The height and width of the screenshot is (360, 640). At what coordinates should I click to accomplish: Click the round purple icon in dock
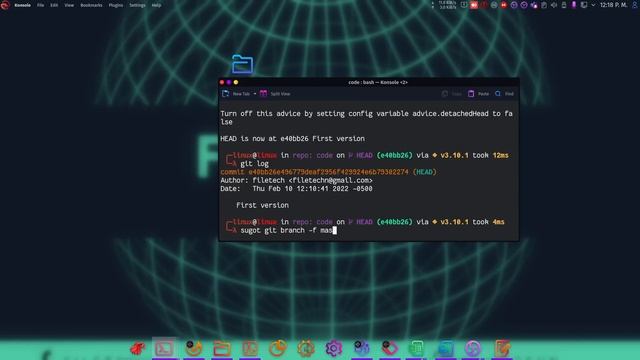coord(473,348)
